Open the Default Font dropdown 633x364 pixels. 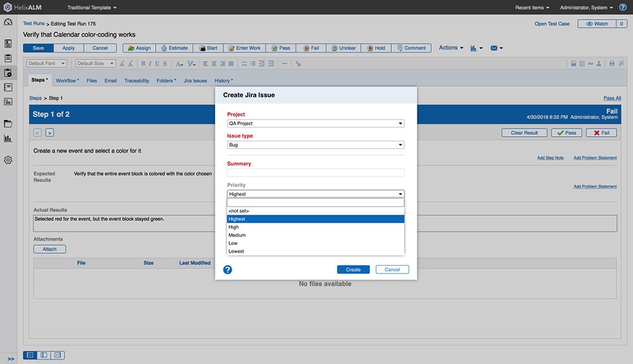pos(46,63)
